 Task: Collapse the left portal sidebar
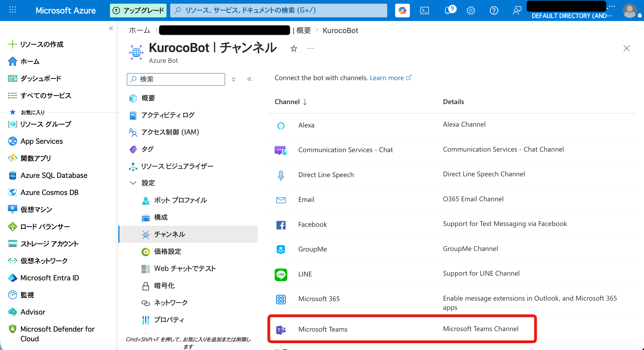coord(111,28)
